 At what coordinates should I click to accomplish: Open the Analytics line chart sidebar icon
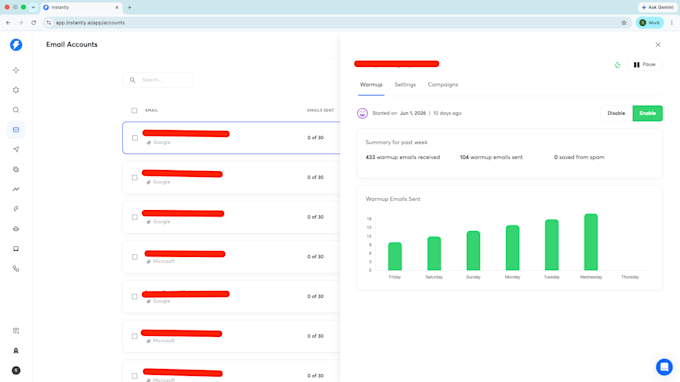click(16, 189)
